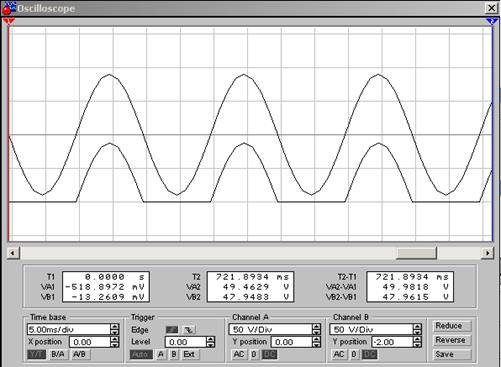The width and height of the screenshot is (501, 367).
Task: Click the blue T2 cursor marker
Action: click(492, 21)
